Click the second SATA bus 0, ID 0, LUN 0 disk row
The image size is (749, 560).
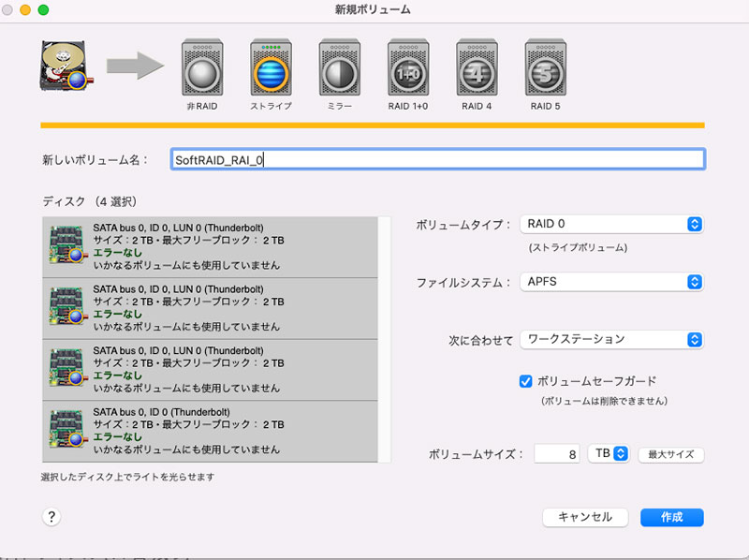pyautogui.click(x=210, y=309)
